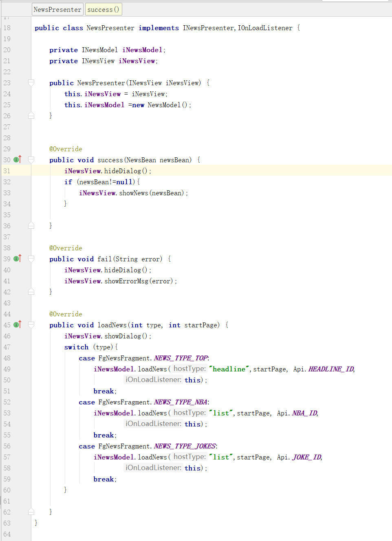Click iNewsModel field on line 20

pos(142,50)
